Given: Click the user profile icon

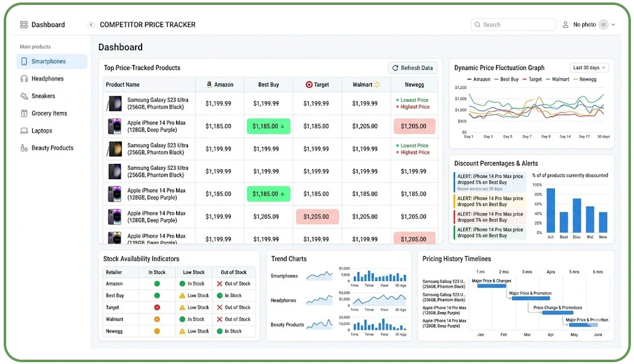Looking at the screenshot, I should 565,25.
